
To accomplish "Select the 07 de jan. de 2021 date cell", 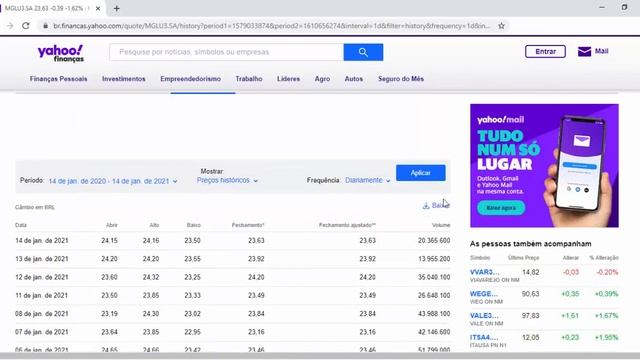I will point(42,332).
